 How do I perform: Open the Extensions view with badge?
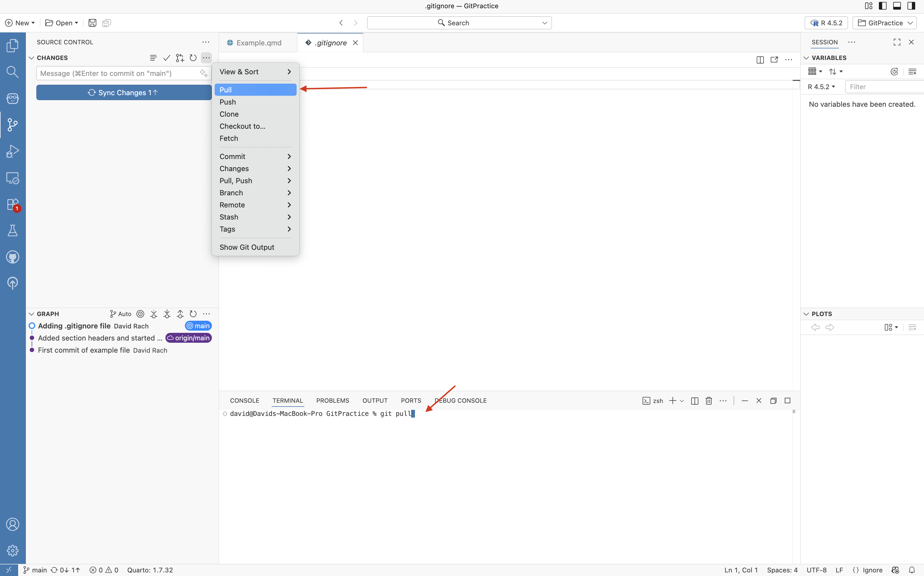tap(13, 204)
